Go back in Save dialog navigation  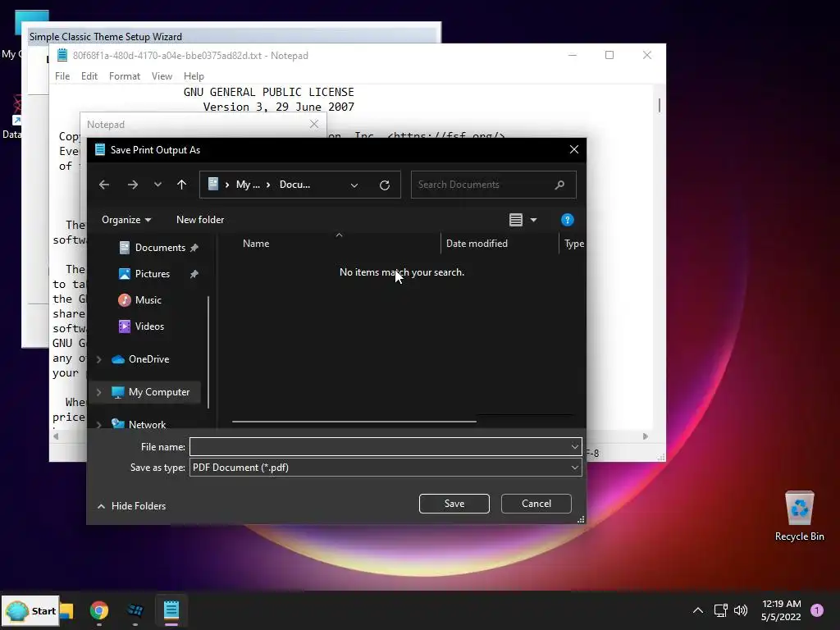(x=104, y=185)
